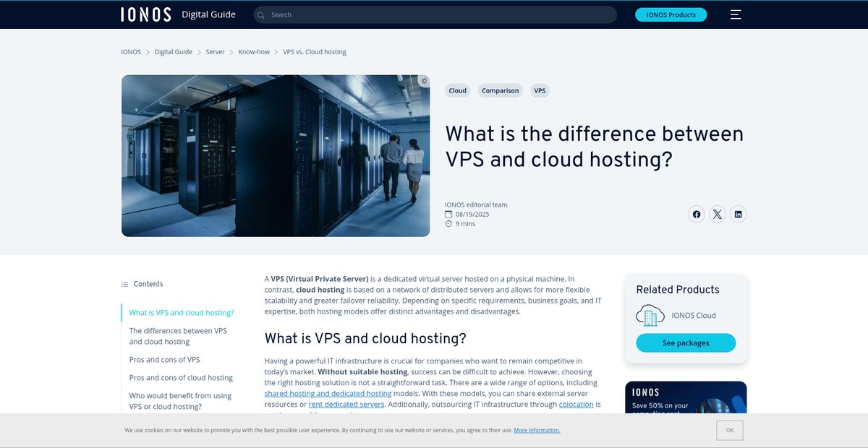Select the Comparison tag

(501, 90)
